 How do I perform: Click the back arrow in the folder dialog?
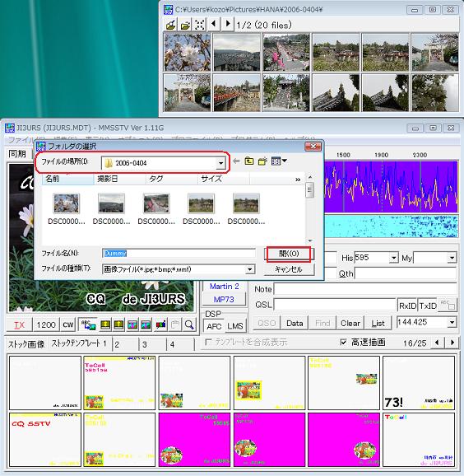pos(236,161)
